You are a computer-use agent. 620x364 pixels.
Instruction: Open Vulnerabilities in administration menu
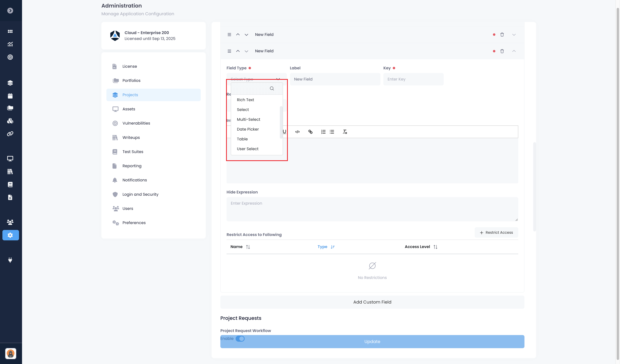coord(136,123)
